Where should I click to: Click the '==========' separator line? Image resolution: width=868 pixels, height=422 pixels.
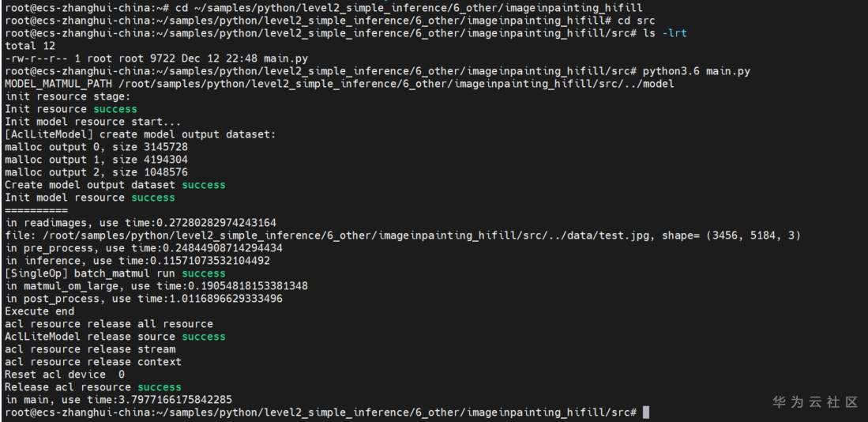pos(36,210)
